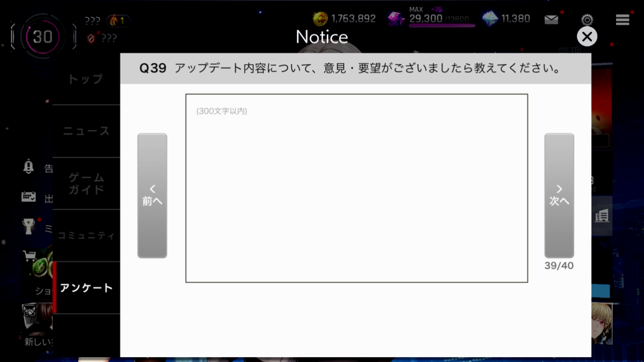Select the ニュース tab
The height and width of the screenshot is (362, 644).
[86, 131]
